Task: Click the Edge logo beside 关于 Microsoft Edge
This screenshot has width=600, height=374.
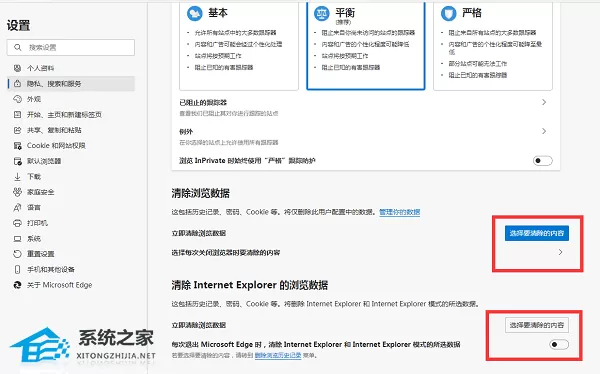Action: tap(17, 285)
